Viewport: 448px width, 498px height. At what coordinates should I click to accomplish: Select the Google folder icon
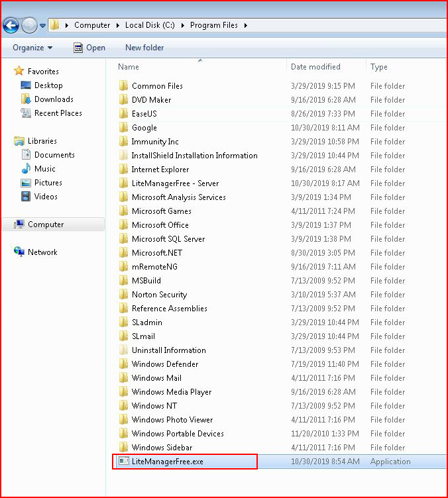pos(123,127)
